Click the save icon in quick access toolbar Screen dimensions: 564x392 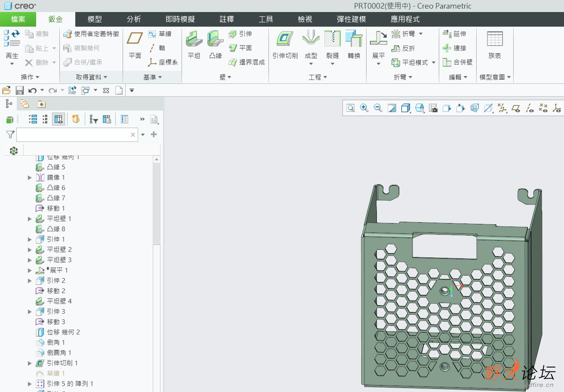(19, 90)
